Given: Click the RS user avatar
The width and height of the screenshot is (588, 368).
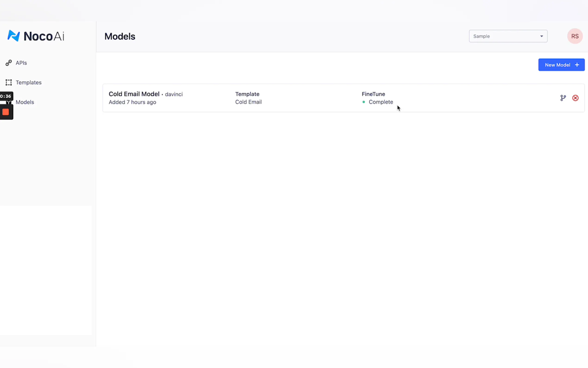Looking at the screenshot, I should point(575,36).
